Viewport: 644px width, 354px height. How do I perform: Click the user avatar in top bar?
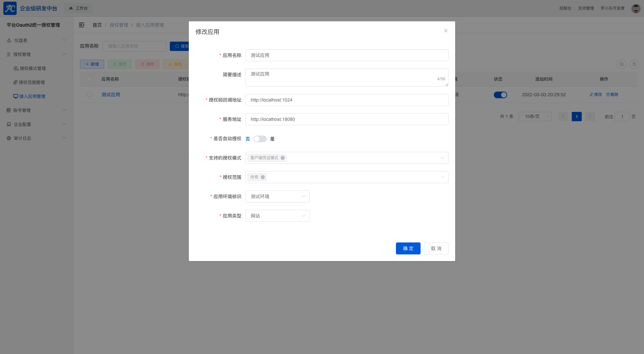(x=636, y=8)
